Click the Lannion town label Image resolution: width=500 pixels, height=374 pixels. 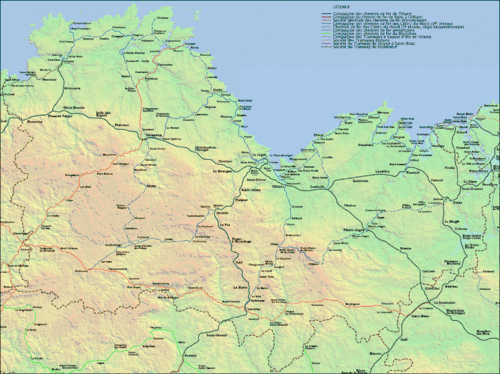tap(54, 60)
